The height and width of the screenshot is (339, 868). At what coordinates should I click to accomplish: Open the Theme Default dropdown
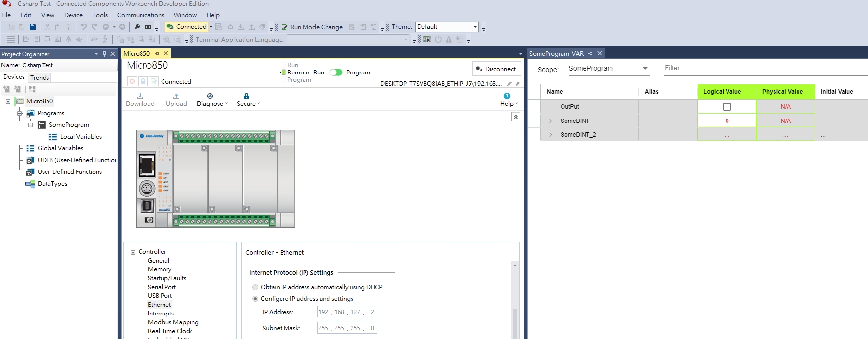[x=446, y=27]
